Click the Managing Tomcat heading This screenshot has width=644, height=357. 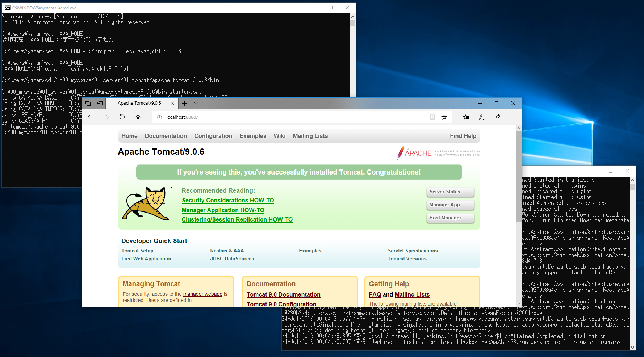pyautogui.click(x=151, y=284)
